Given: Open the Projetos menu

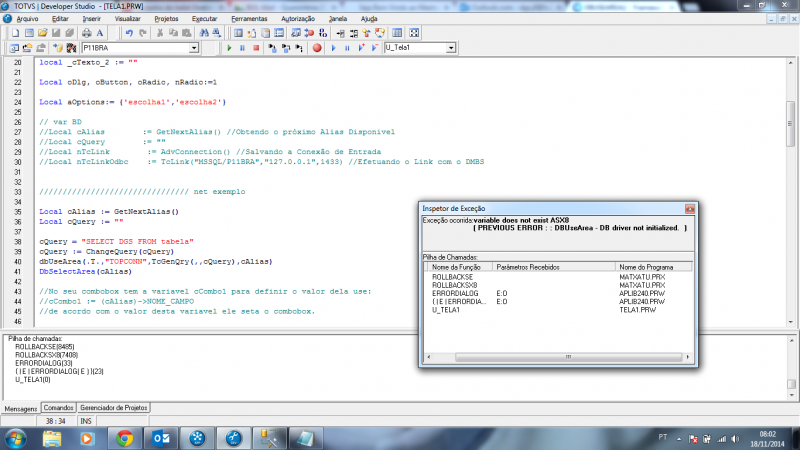Looking at the screenshot, I should (x=166, y=19).
